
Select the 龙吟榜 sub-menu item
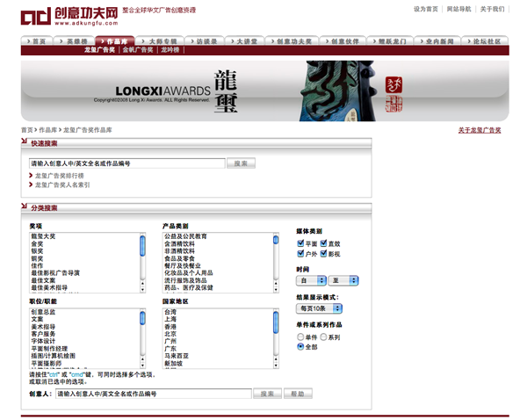[x=170, y=50]
